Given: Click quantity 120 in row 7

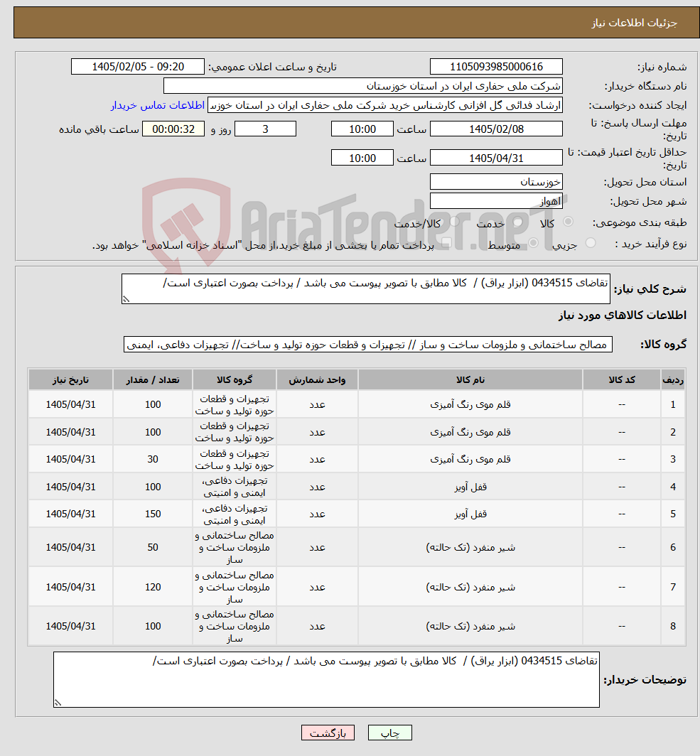Looking at the screenshot, I should click(153, 587).
